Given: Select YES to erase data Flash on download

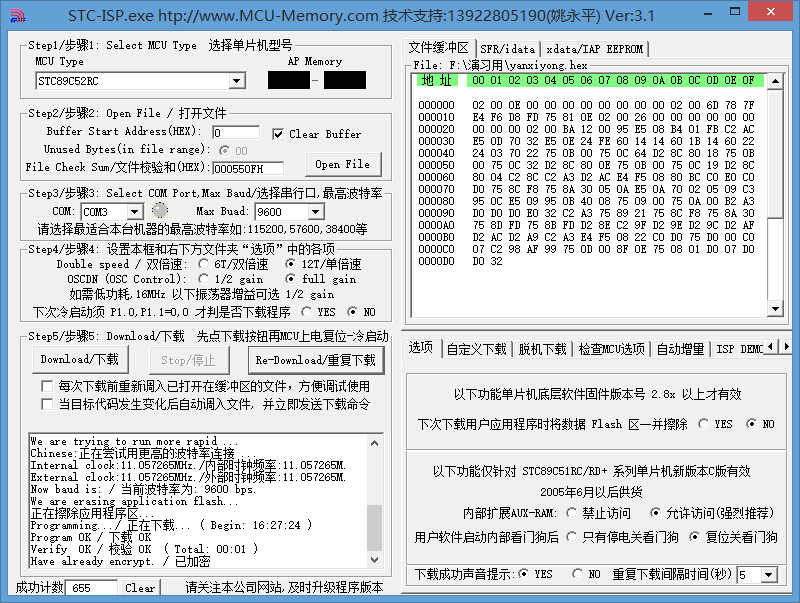Looking at the screenshot, I should point(704,423).
